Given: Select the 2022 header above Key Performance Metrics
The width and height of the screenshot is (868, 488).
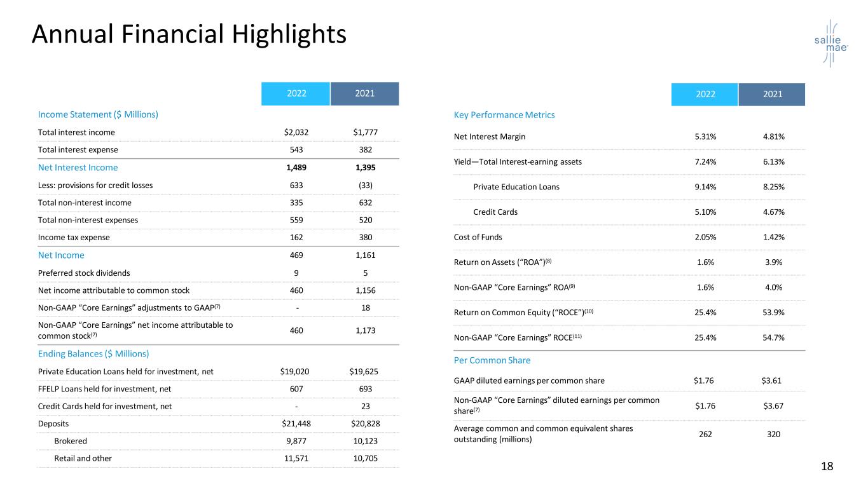Looking at the screenshot, I should pos(703,95).
